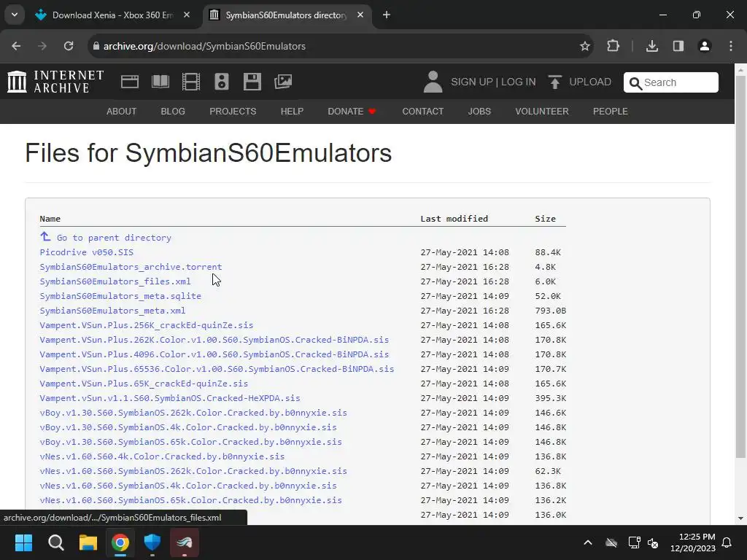This screenshot has width=747, height=560.
Task: Open the PROJECTS menu item
Action: click(x=233, y=112)
